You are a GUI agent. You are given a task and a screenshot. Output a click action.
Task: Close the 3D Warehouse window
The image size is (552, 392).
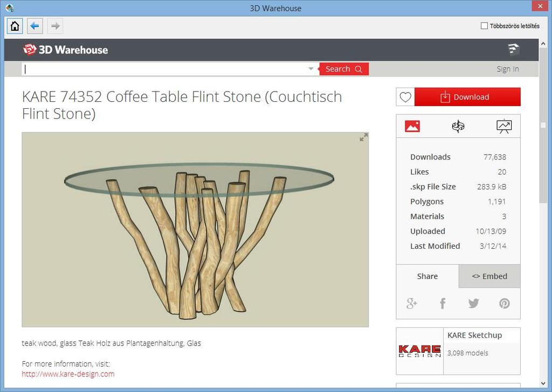540,5
